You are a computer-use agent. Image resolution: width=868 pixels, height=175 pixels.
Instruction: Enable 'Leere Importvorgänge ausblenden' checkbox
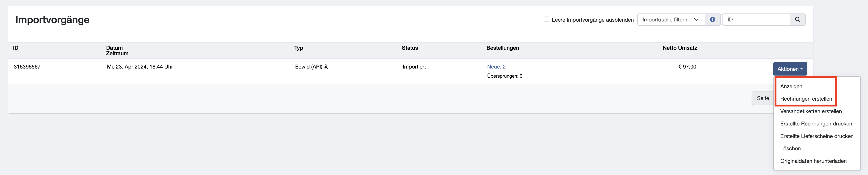pos(546,19)
